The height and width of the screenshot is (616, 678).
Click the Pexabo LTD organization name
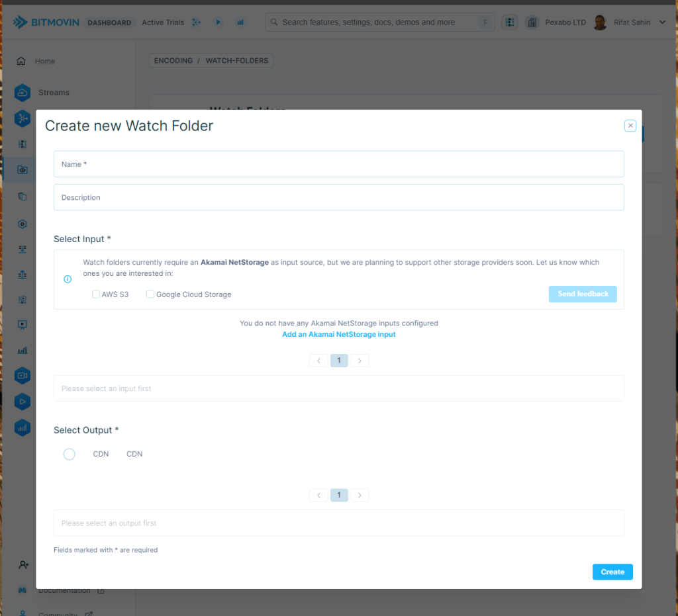tap(565, 22)
